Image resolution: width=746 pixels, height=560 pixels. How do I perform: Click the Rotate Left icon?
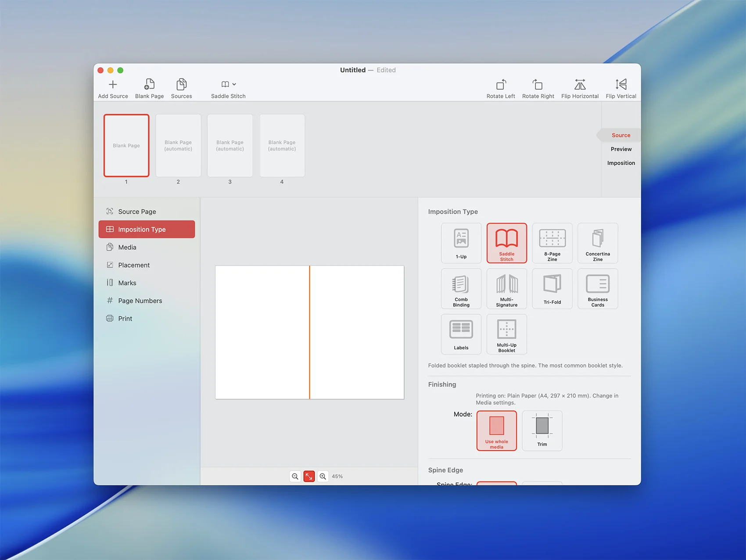501,85
